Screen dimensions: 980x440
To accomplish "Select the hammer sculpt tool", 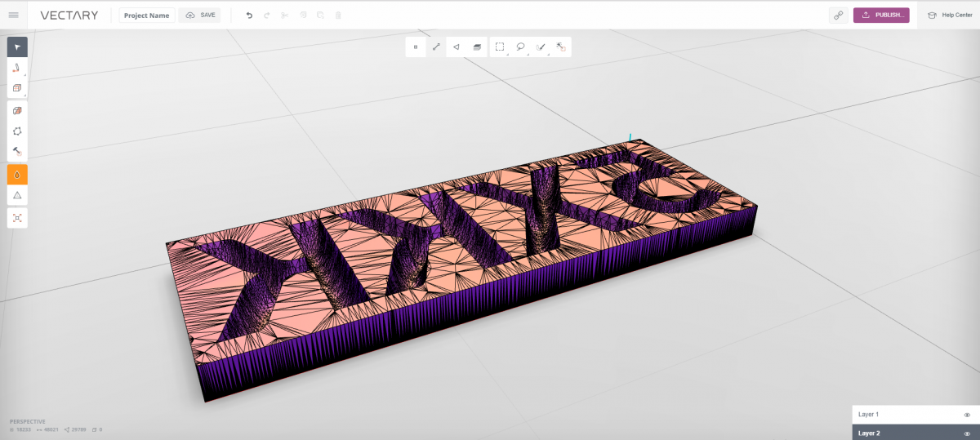I will point(17,152).
